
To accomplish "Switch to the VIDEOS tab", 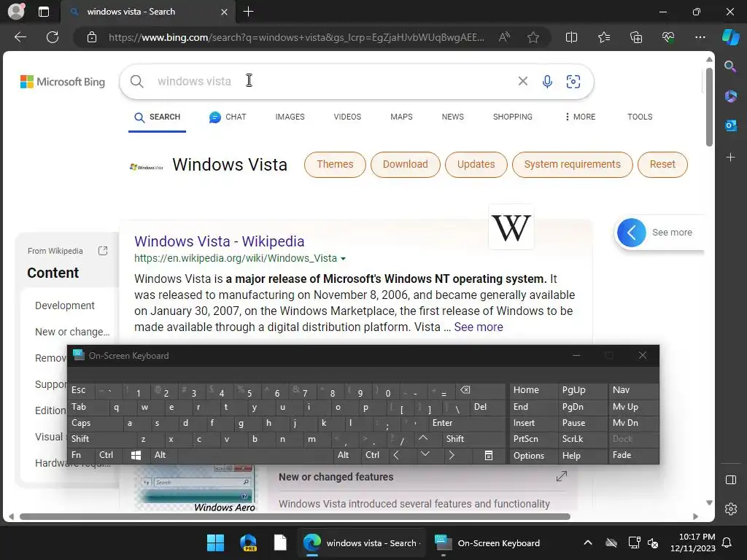I will tap(347, 117).
